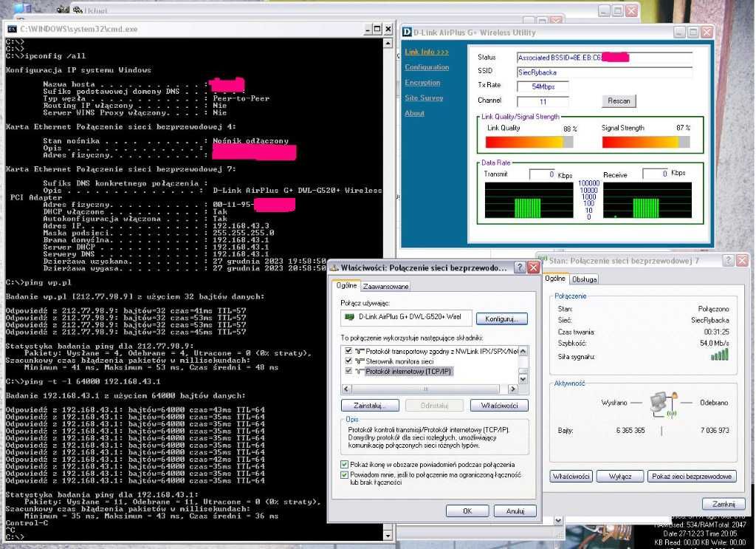Open the Ogólne tab in Właściwości dialog

click(x=347, y=286)
